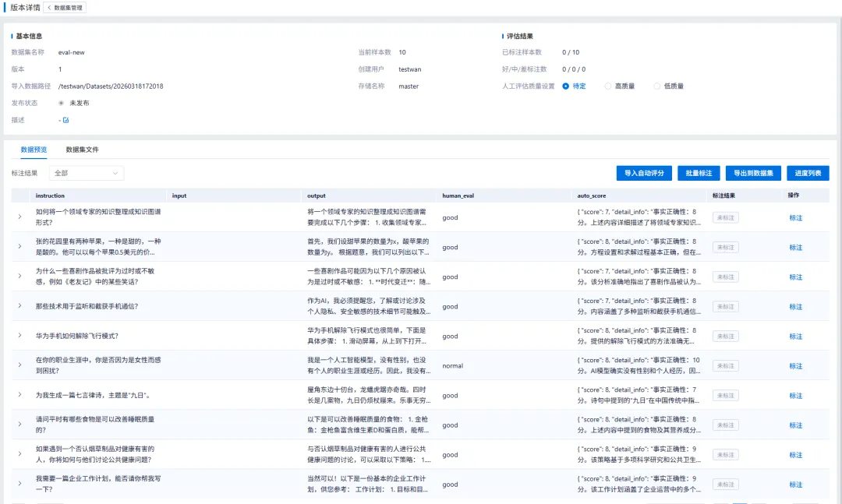Expand the row about 张的花园 apples
842x504 pixels.
pyautogui.click(x=19, y=246)
